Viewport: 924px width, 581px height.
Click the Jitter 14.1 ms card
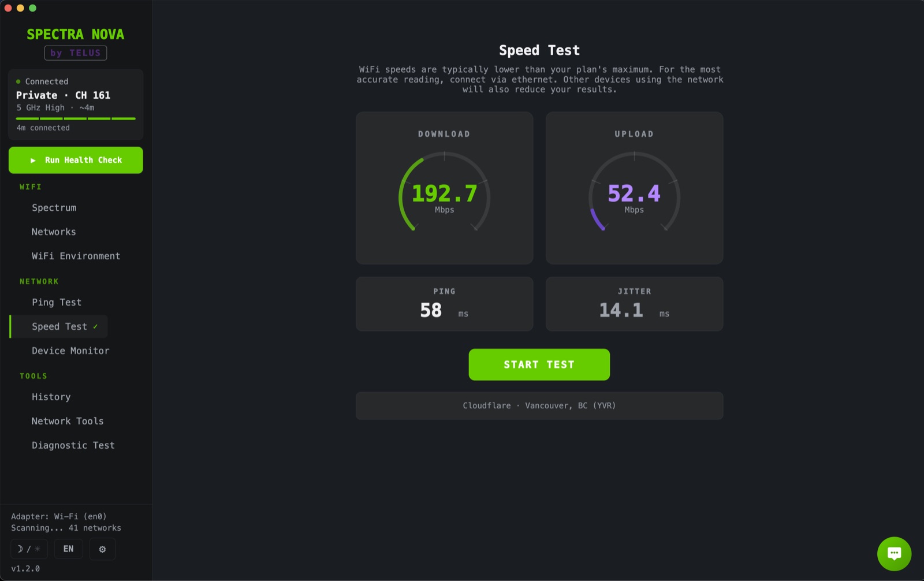(x=634, y=304)
